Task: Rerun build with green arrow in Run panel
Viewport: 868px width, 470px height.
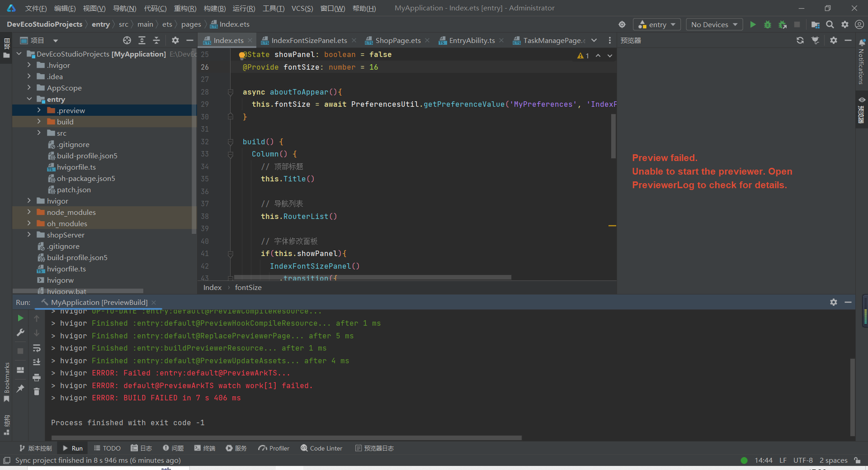Action: [x=20, y=318]
